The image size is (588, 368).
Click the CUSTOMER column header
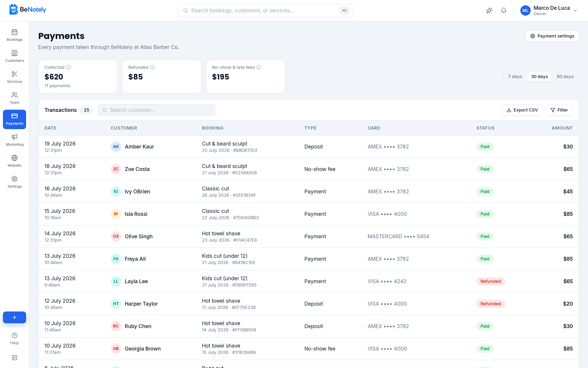(x=124, y=128)
